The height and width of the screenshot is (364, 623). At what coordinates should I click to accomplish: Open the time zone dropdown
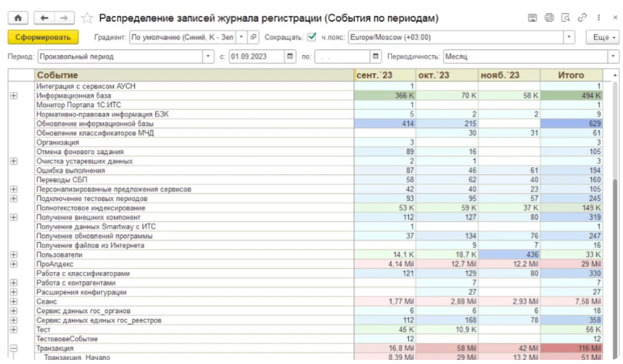coord(569,37)
